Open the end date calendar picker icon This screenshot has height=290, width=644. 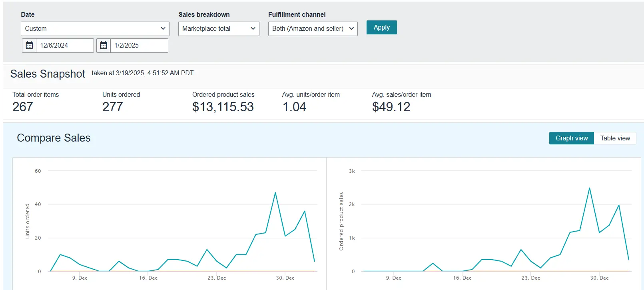coord(104,46)
